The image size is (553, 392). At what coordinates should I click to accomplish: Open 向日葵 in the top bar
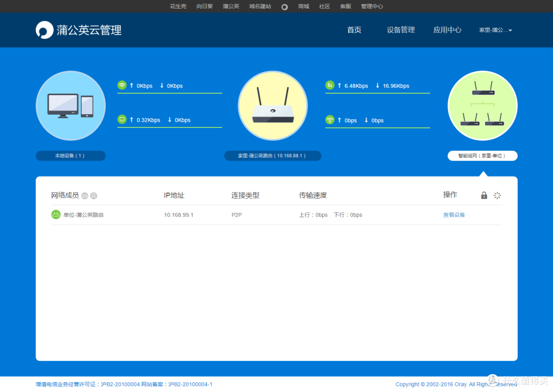tap(204, 6)
